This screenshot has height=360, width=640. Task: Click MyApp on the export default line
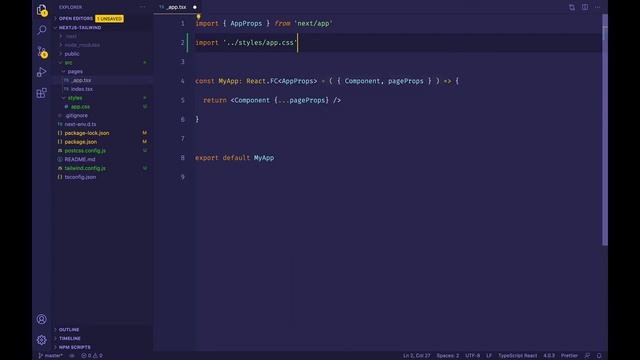pos(264,158)
